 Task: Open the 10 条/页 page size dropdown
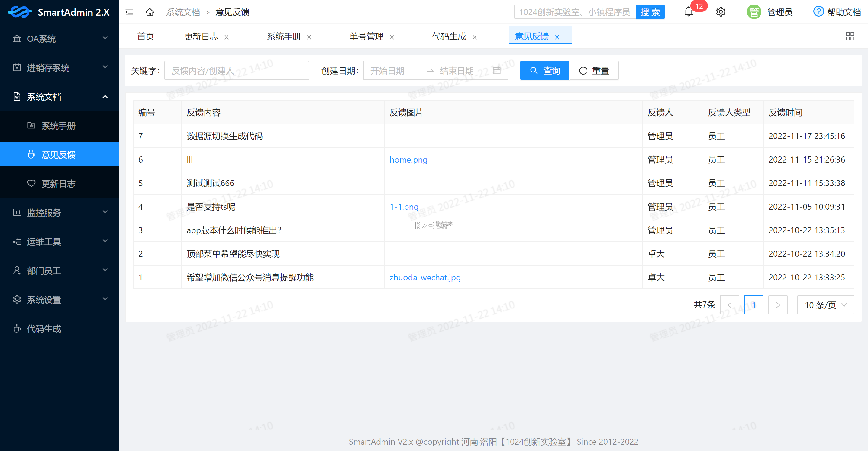tap(825, 305)
